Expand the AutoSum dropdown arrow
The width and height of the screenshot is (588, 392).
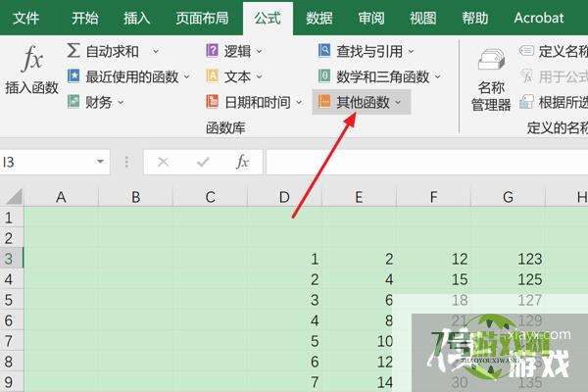click(x=156, y=51)
